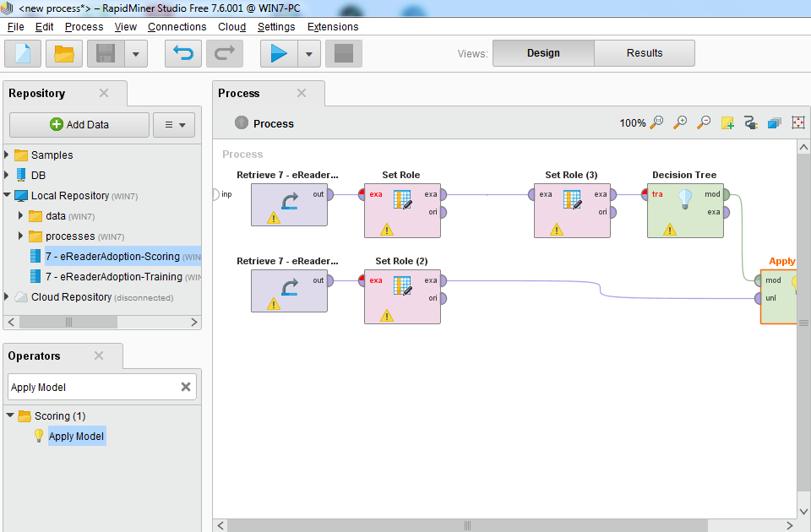Click the Stop button in the toolbar
This screenshot has height=532, width=811.
coord(344,53)
